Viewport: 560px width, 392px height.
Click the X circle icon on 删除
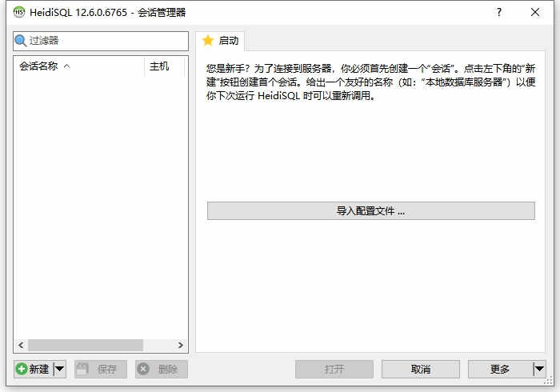click(143, 369)
